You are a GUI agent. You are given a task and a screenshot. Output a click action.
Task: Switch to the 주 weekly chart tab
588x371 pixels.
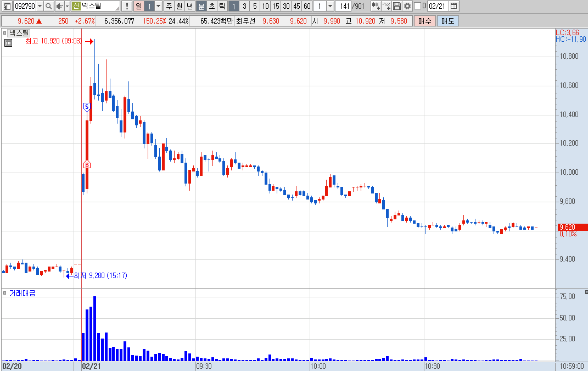169,6
